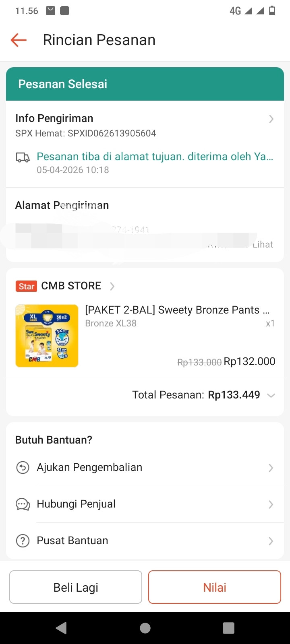Tap the Beli Lagi button
This screenshot has height=644, width=290.
pyautogui.click(x=76, y=587)
